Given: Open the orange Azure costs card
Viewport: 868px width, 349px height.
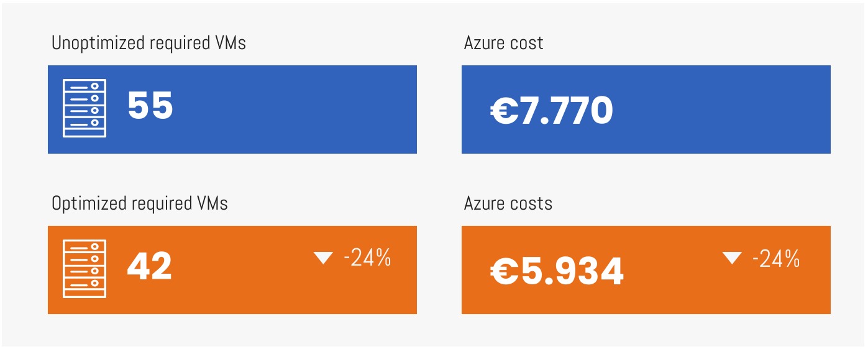Looking at the screenshot, I should point(646,270).
